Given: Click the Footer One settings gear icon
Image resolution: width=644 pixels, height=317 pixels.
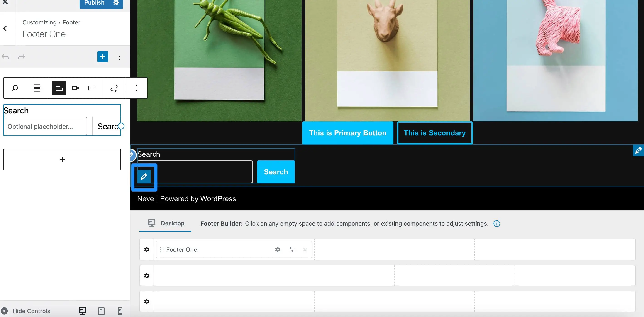Looking at the screenshot, I should pyautogui.click(x=278, y=249).
